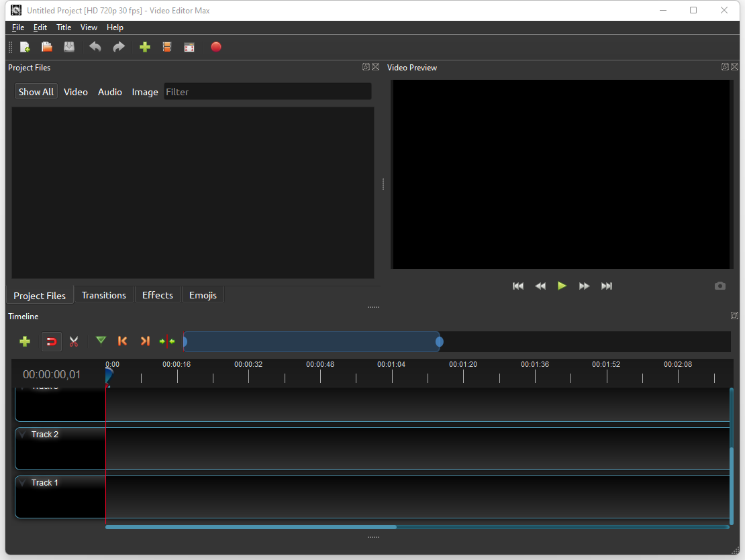Center the timeline on the playhead
Screen dimensions: 745x560
click(x=167, y=341)
